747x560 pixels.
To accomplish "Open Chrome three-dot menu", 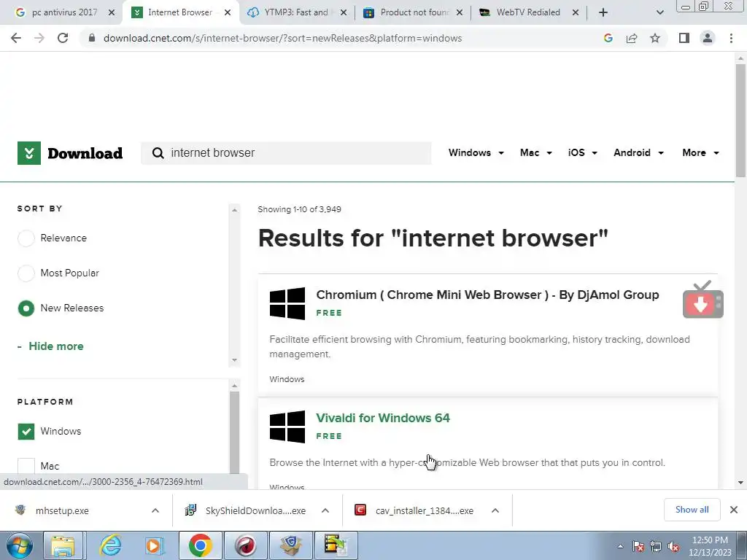I will click(x=731, y=38).
